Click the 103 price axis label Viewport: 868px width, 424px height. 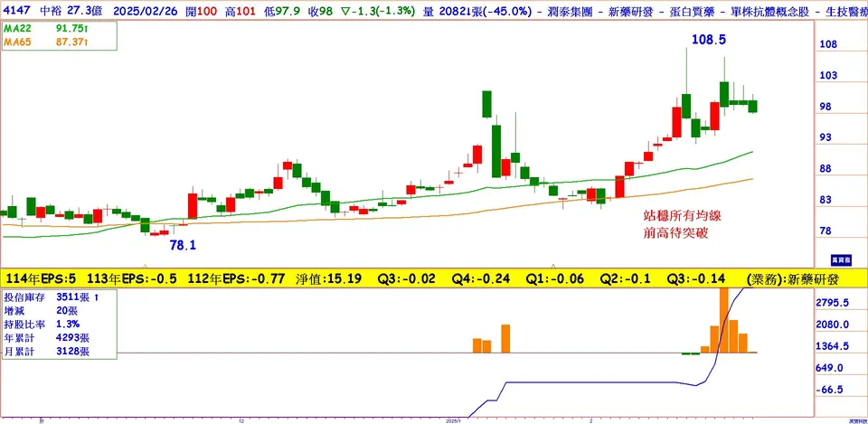point(828,75)
